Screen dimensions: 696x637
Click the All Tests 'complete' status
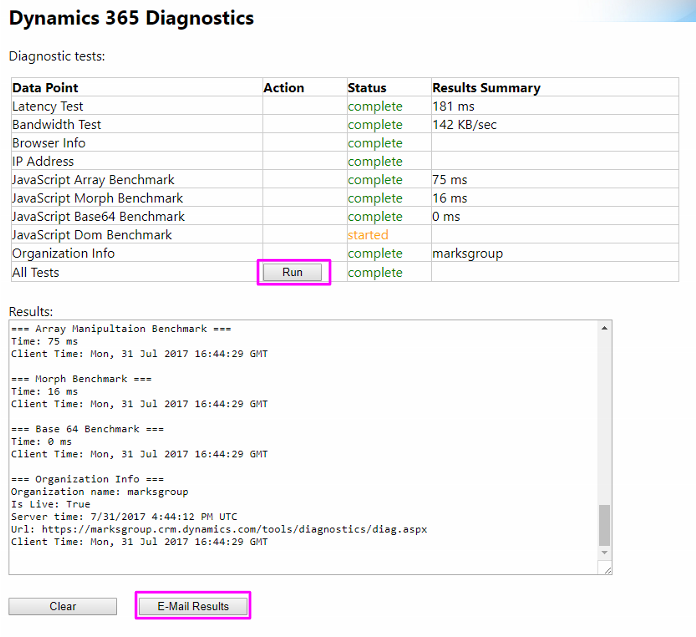(375, 273)
